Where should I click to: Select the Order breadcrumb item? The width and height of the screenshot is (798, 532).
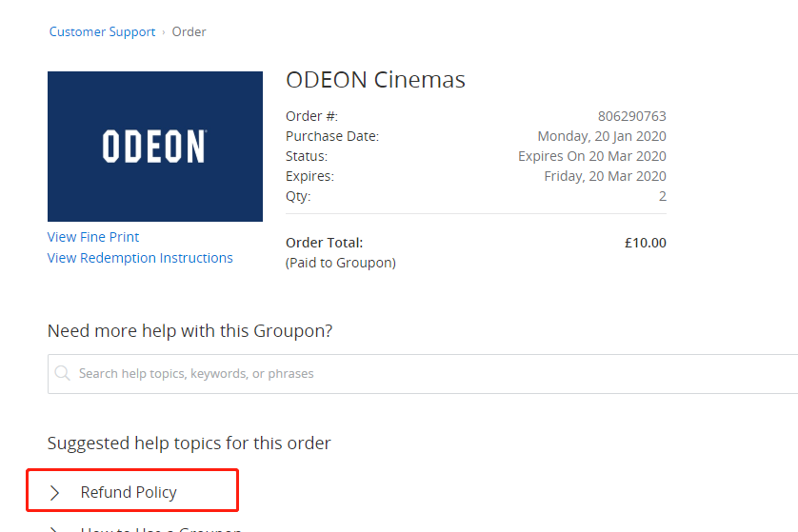(x=189, y=31)
